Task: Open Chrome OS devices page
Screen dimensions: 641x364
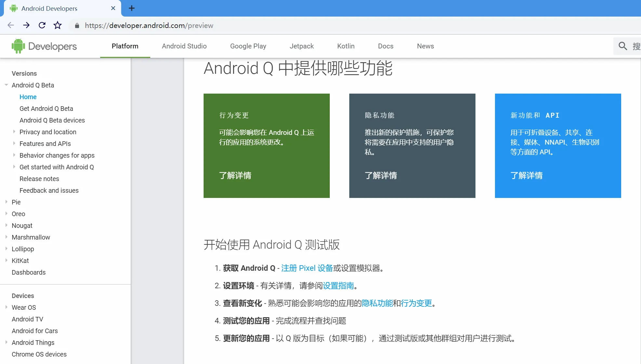Action: [39, 354]
